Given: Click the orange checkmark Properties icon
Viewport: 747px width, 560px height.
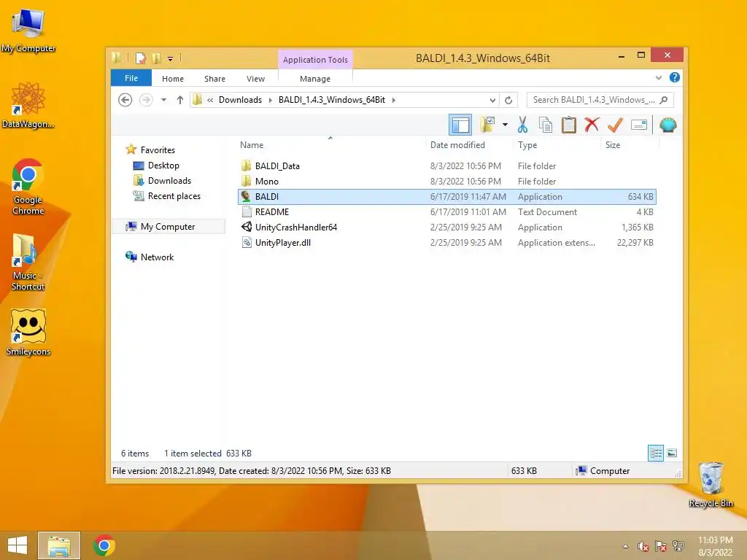Looking at the screenshot, I should tap(615, 125).
